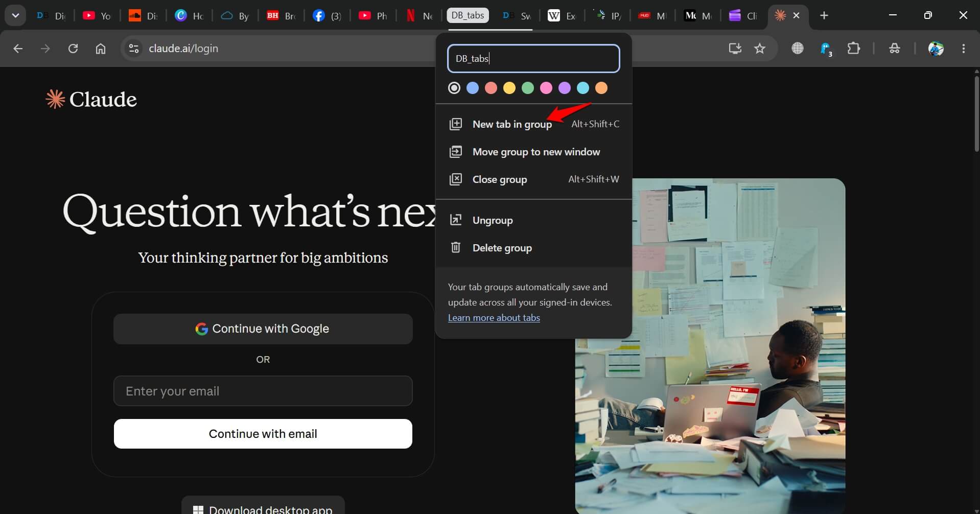Image resolution: width=980 pixels, height=514 pixels.
Task: Choose Move group to new window
Action: click(x=533, y=152)
